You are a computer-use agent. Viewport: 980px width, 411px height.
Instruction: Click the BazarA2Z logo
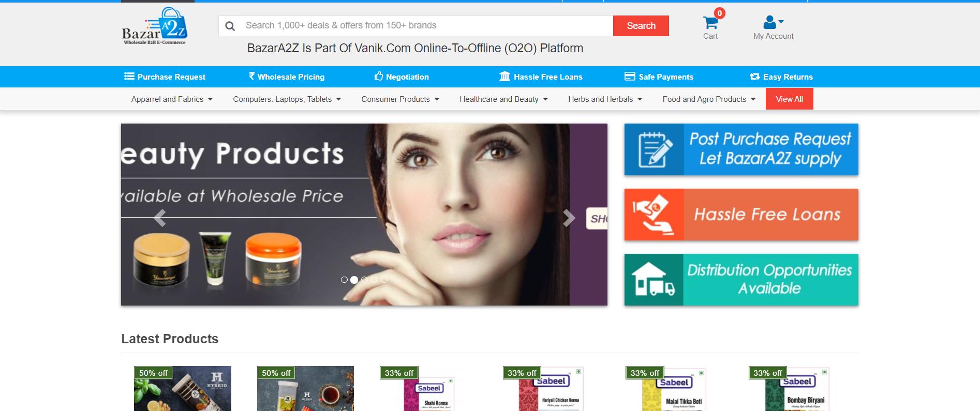click(x=155, y=26)
